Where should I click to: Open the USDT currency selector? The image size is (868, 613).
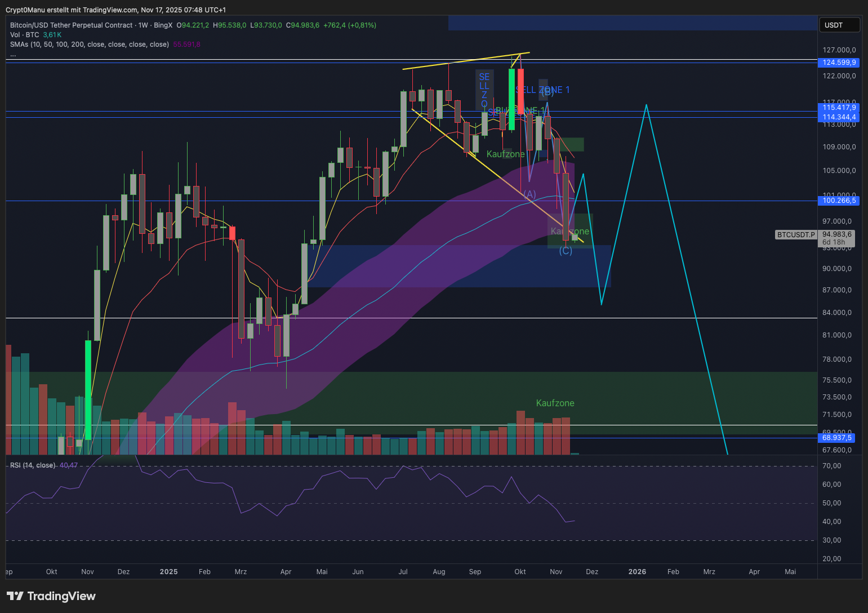click(839, 25)
